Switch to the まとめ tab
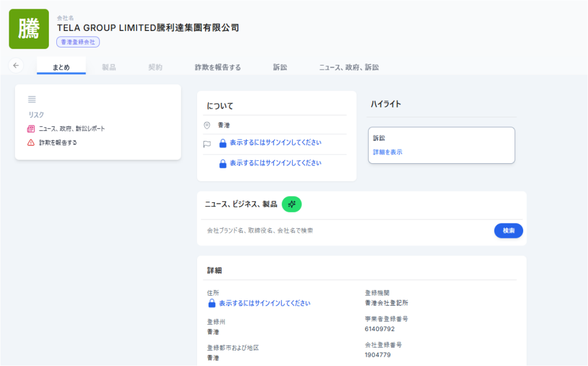 [x=61, y=67]
